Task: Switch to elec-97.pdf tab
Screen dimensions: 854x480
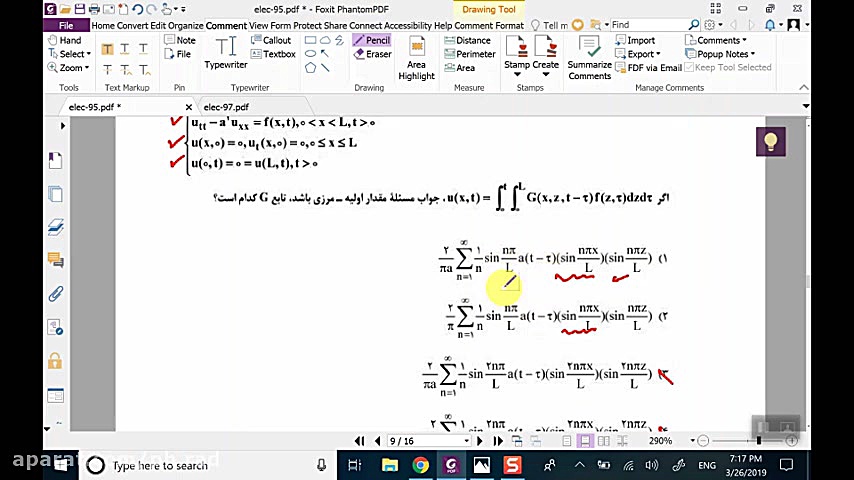Action: point(226,107)
